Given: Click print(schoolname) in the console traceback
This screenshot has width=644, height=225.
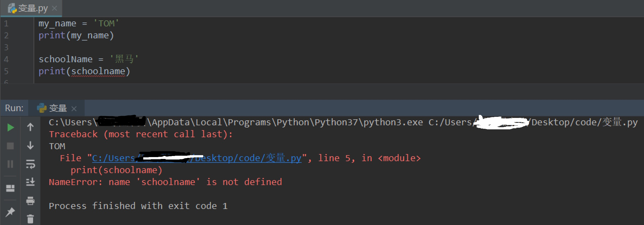Looking at the screenshot, I should (117, 170).
